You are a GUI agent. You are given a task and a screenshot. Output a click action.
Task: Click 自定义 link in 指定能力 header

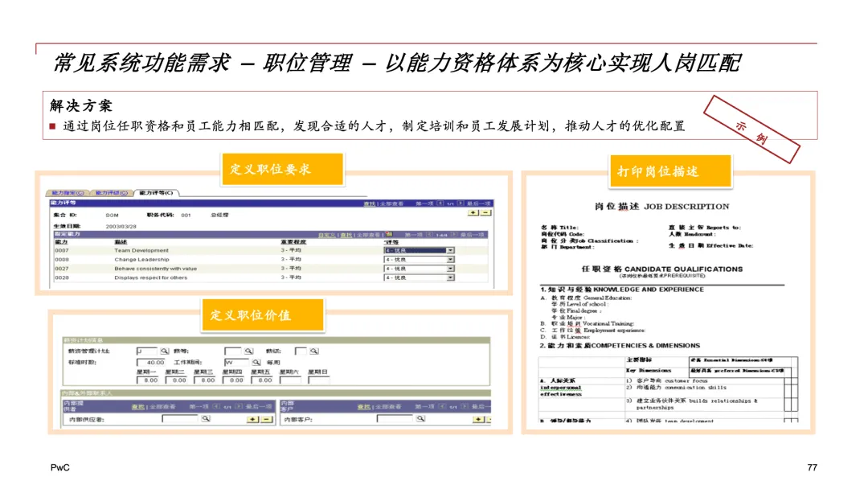point(326,235)
